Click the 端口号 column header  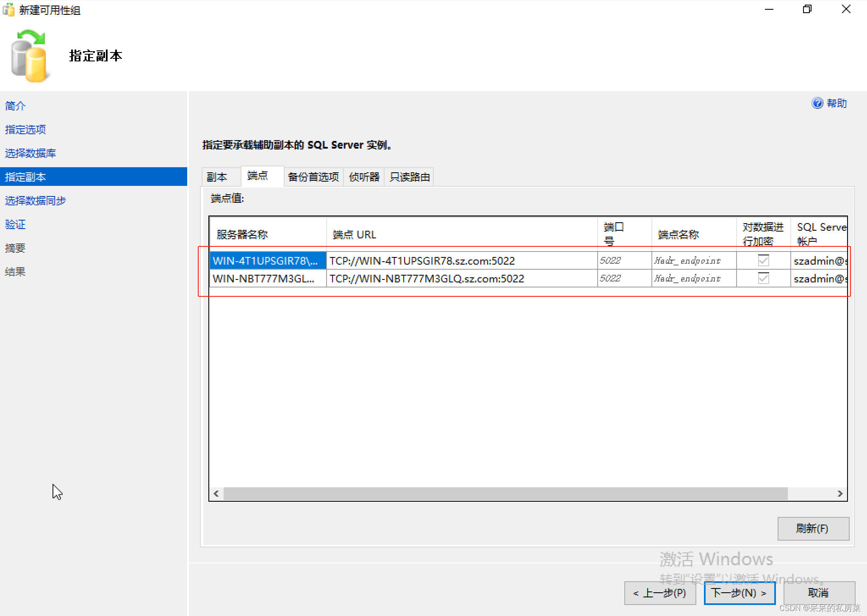pyautogui.click(x=624, y=234)
